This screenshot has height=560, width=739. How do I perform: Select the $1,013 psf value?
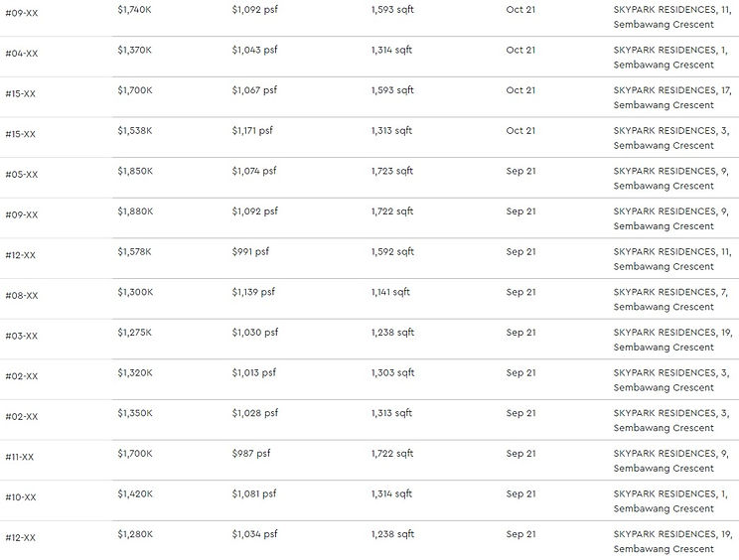coord(253,373)
